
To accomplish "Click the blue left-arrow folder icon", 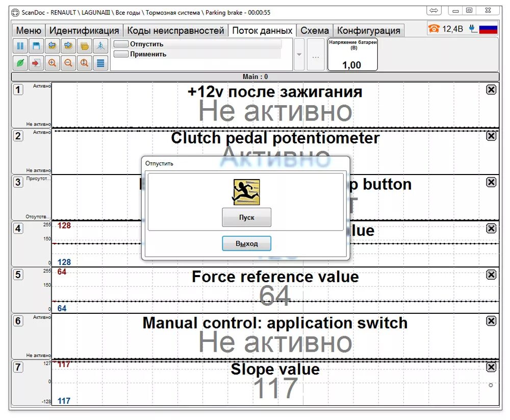I will pyautogui.click(x=52, y=46).
